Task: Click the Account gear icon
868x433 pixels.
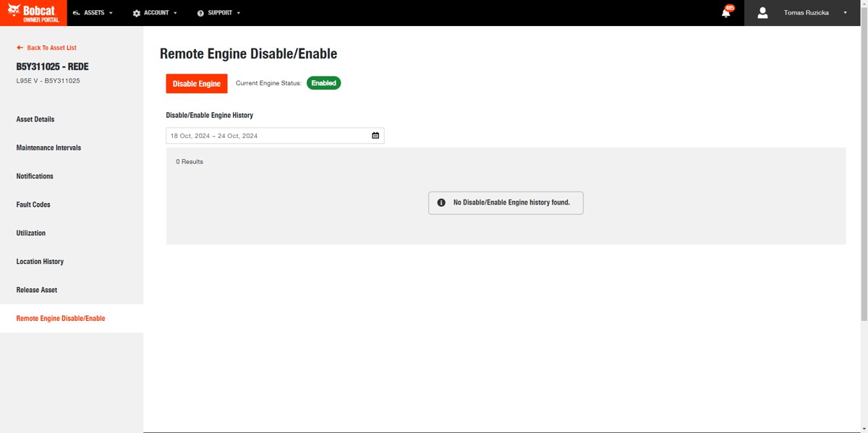Action: coord(137,13)
